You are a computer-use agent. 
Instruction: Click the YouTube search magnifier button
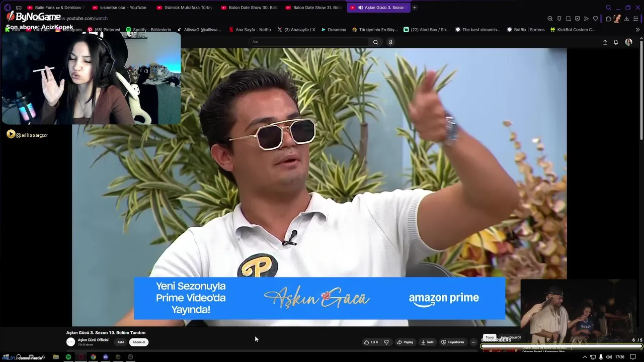click(375, 42)
